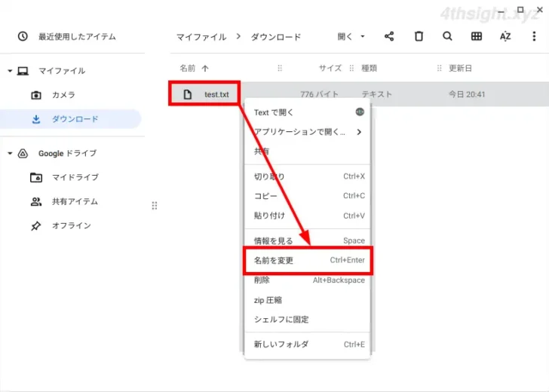Open dropdown arrow next to 開く

363,36
